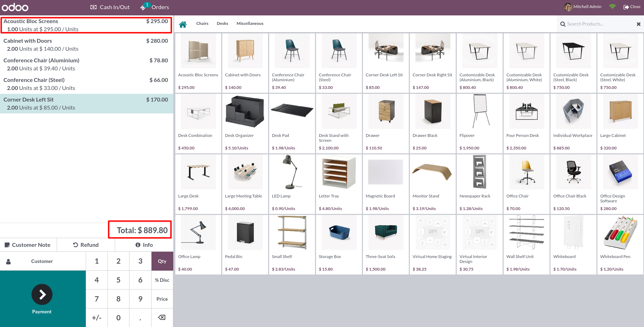Start a Refund

coord(86,245)
